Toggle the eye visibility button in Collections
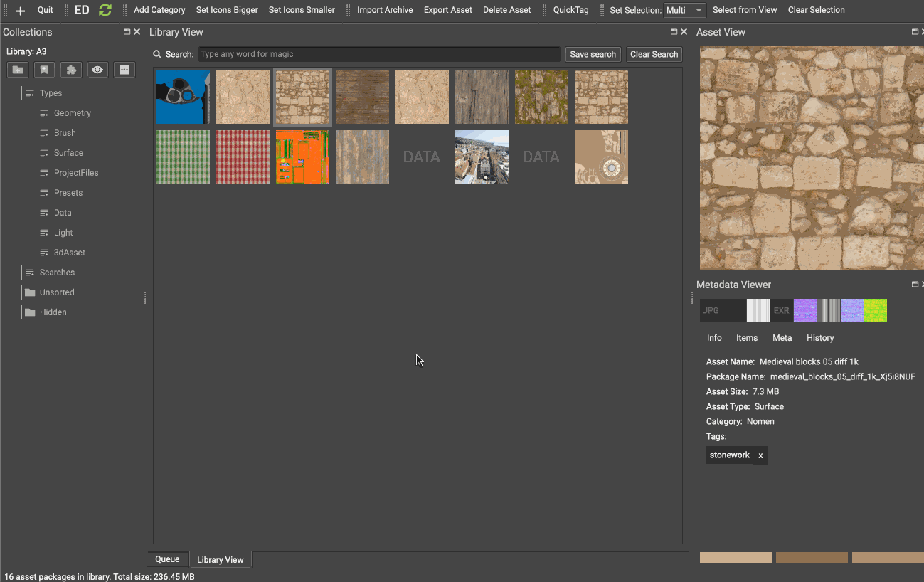 (x=97, y=70)
